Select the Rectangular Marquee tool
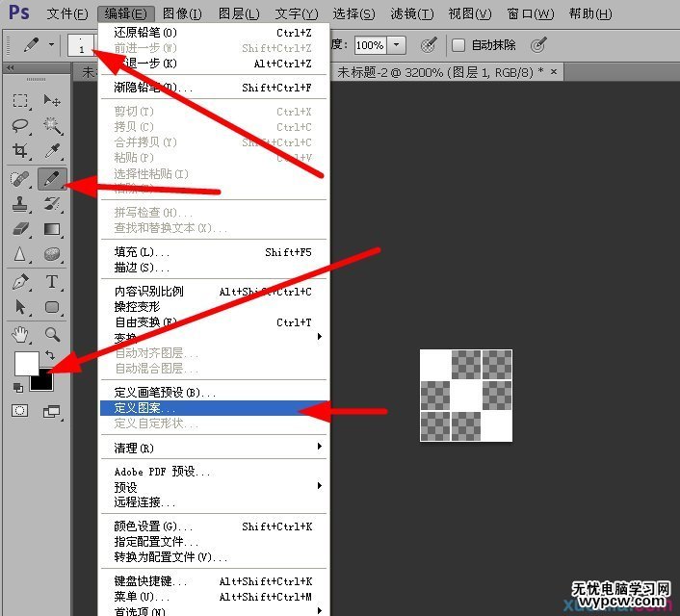Image resolution: width=680 pixels, height=616 pixels. pyautogui.click(x=20, y=101)
